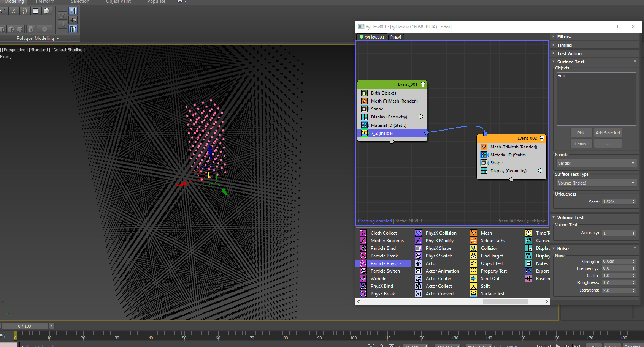This screenshot has width=644, height=347.
Task: Switch to the [New] flow tab
Action: [x=395, y=37]
